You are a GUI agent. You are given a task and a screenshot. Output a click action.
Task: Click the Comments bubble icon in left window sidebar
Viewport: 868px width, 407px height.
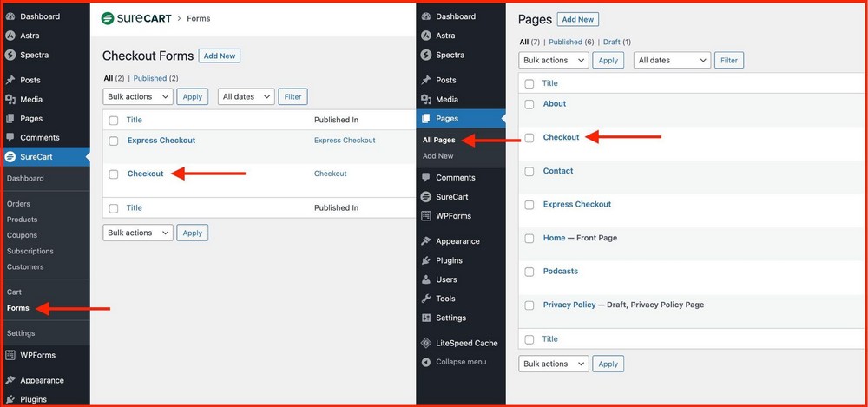pyautogui.click(x=10, y=138)
